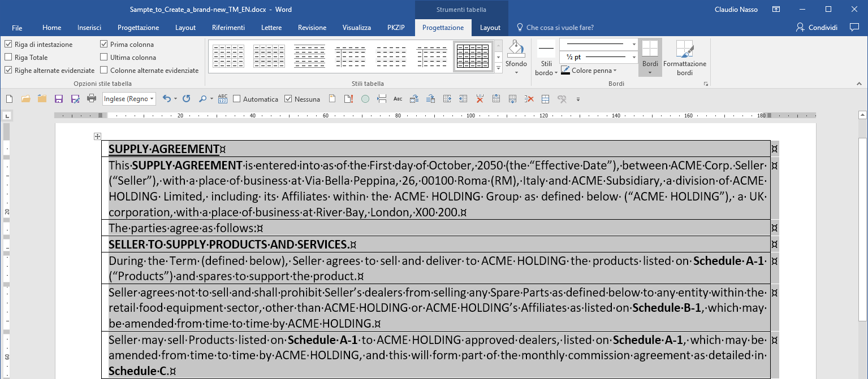The height and width of the screenshot is (379, 868).
Task: Delete table column icon with red X
Action: [x=480, y=99]
